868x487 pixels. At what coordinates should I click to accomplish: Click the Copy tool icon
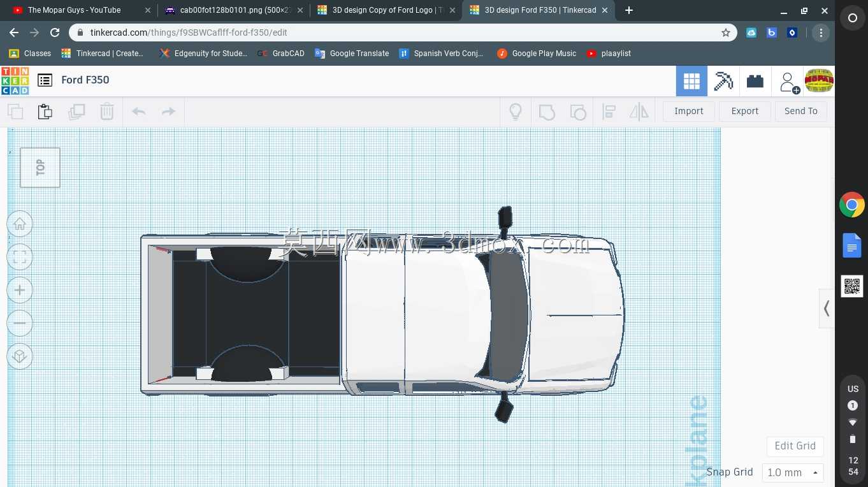coord(15,112)
